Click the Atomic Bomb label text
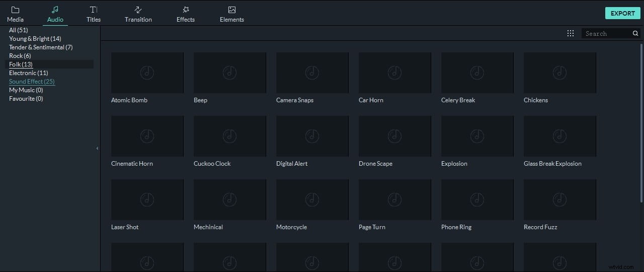The width and height of the screenshot is (644, 272). point(129,100)
